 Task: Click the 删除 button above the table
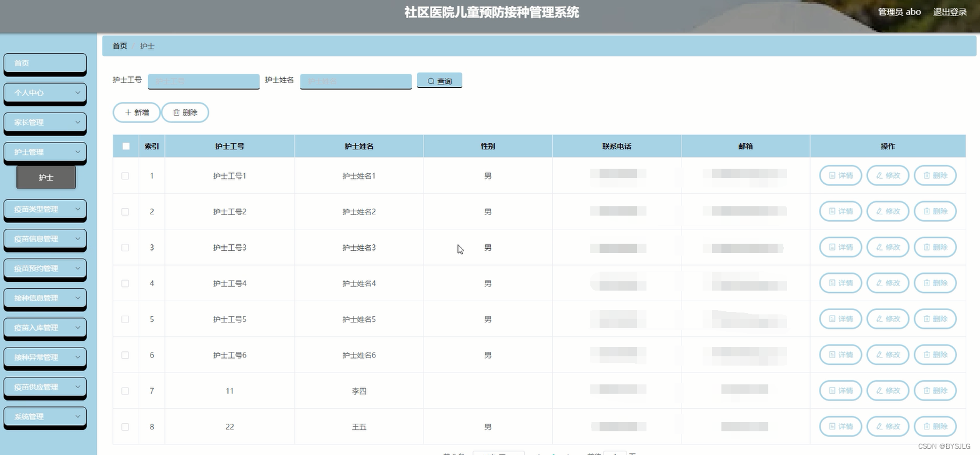[185, 112]
